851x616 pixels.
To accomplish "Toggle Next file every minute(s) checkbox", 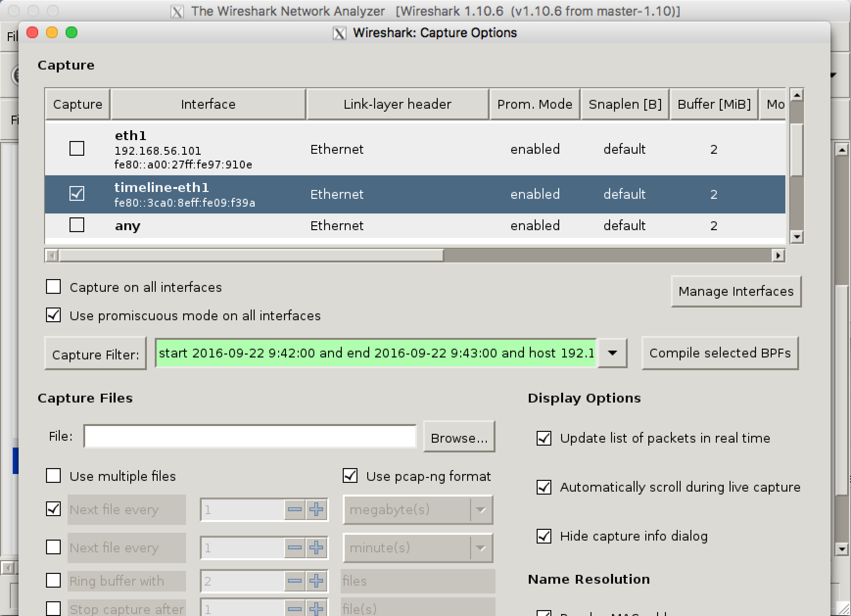I will (53, 547).
